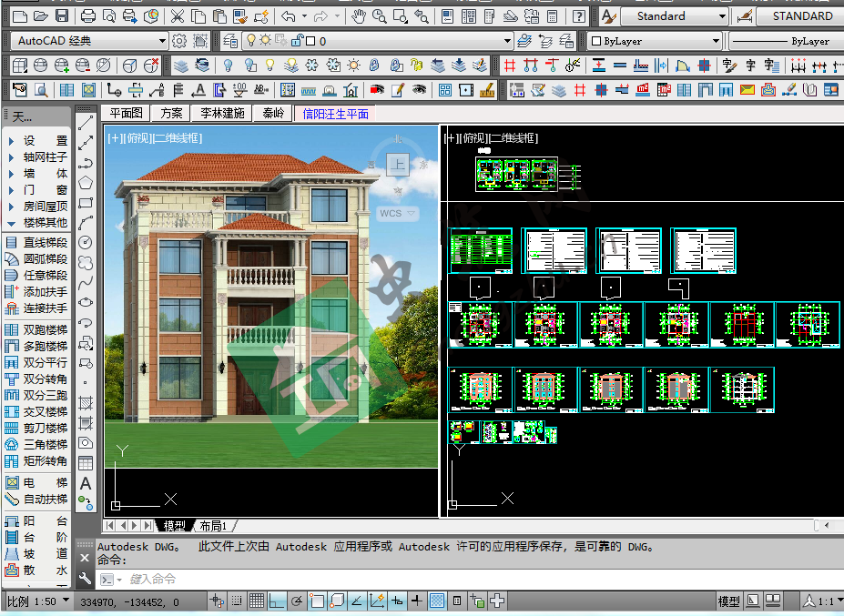The image size is (844, 616).
Task: Click the Print plot icon
Action: pos(87,16)
